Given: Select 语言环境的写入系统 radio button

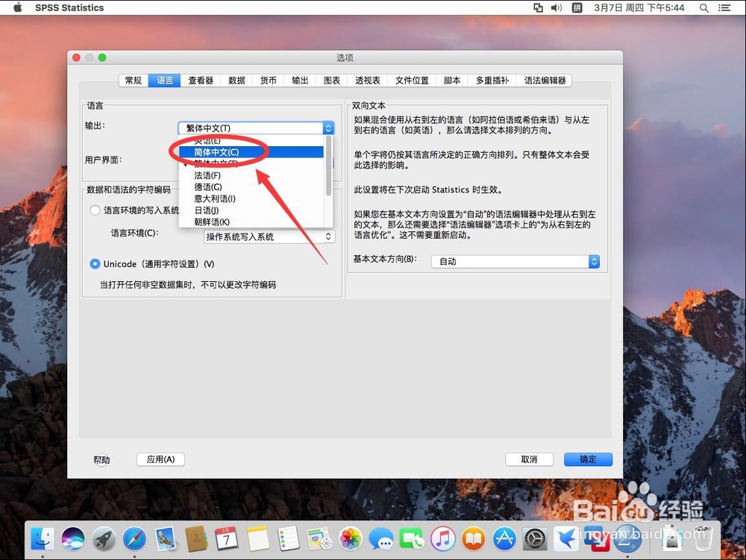Looking at the screenshot, I should [x=95, y=210].
